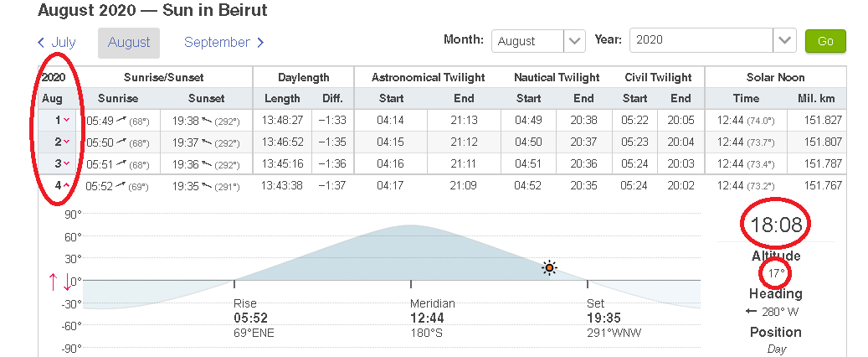Expand details for August 1 row
The height and width of the screenshot is (357, 868).
[x=67, y=120]
